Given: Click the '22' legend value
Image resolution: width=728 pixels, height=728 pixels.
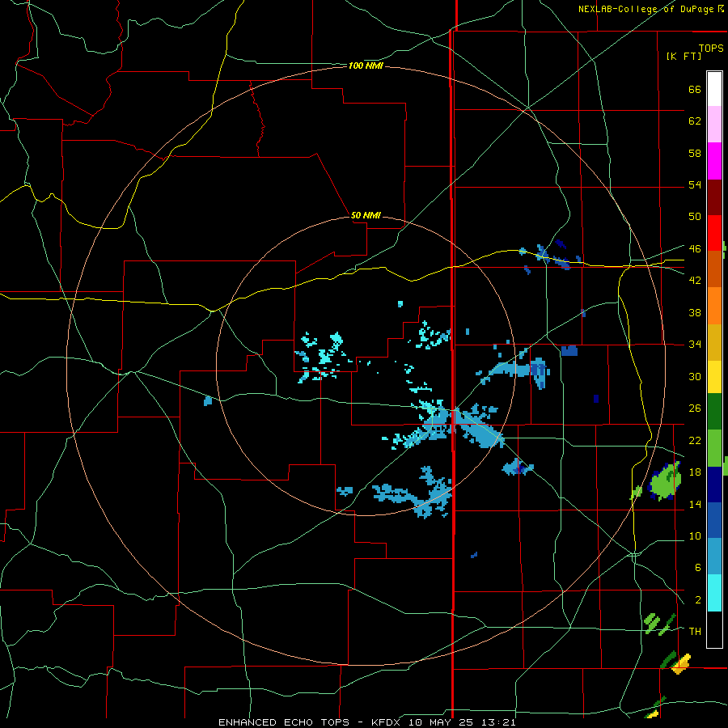Looking at the screenshot, I should tap(695, 440).
